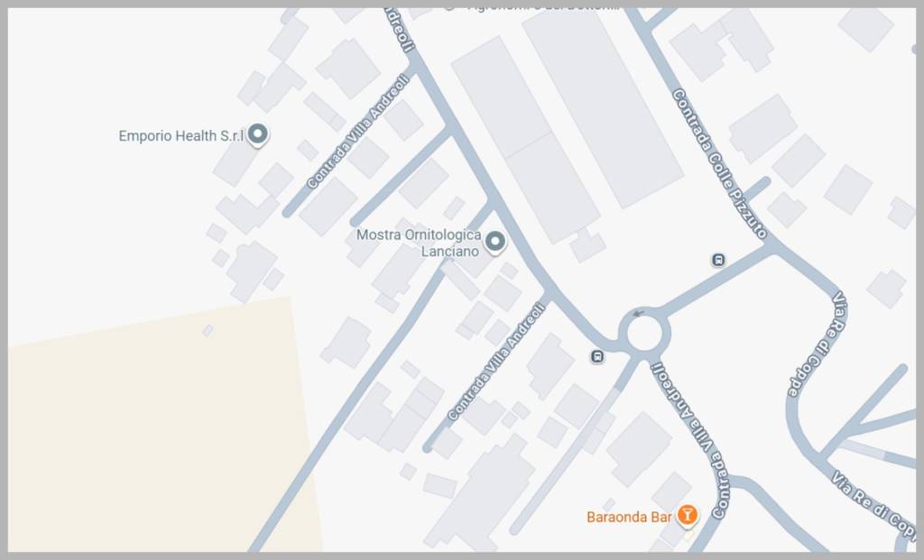The width and height of the screenshot is (924, 560).
Task: Click the small direction arrow on the roundabout
Action: click(x=638, y=314)
